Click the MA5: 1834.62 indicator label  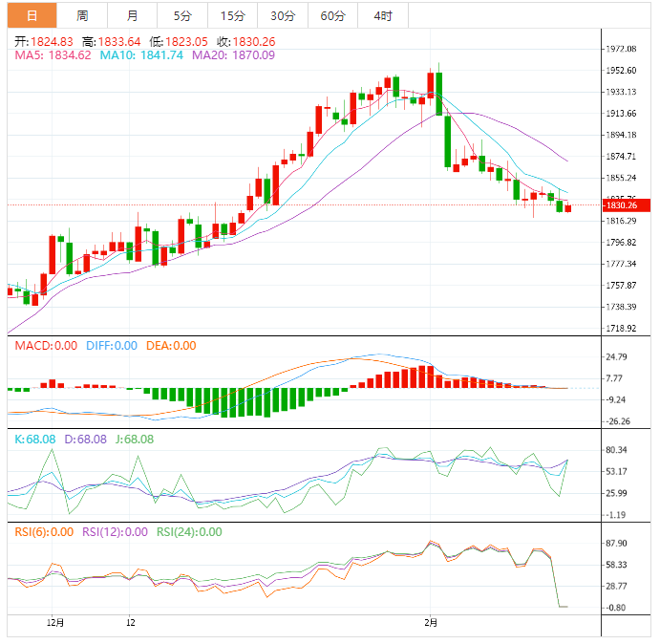53,55
